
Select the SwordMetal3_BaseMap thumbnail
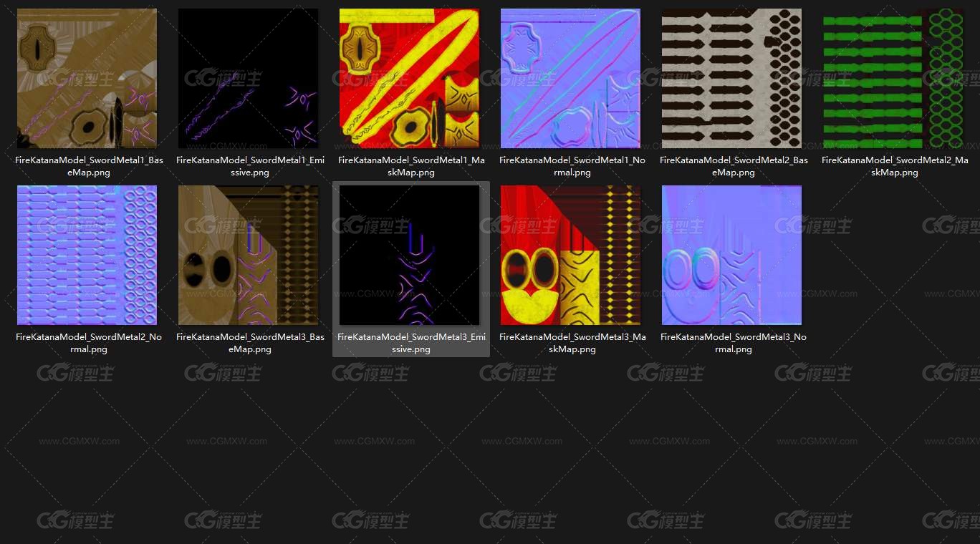(249, 256)
